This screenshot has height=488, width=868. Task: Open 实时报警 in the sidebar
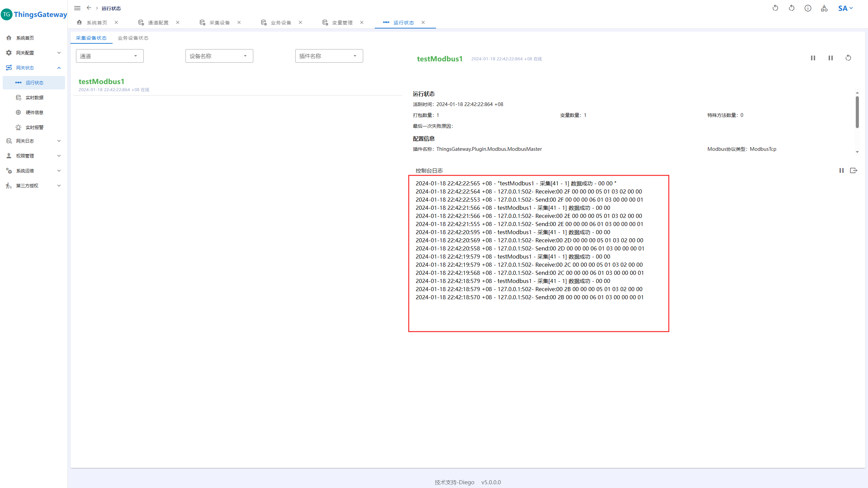[x=34, y=127]
